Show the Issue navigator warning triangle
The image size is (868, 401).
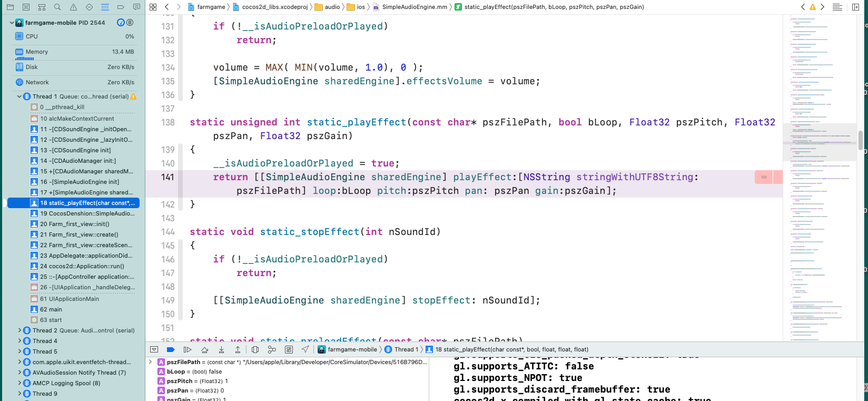pos(73,7)
